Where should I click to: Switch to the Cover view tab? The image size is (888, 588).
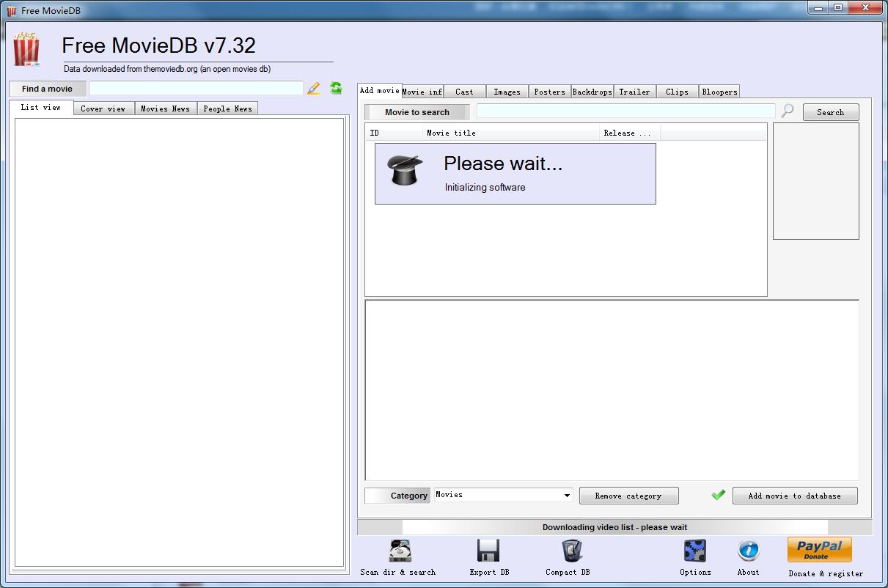pos(103,109)
